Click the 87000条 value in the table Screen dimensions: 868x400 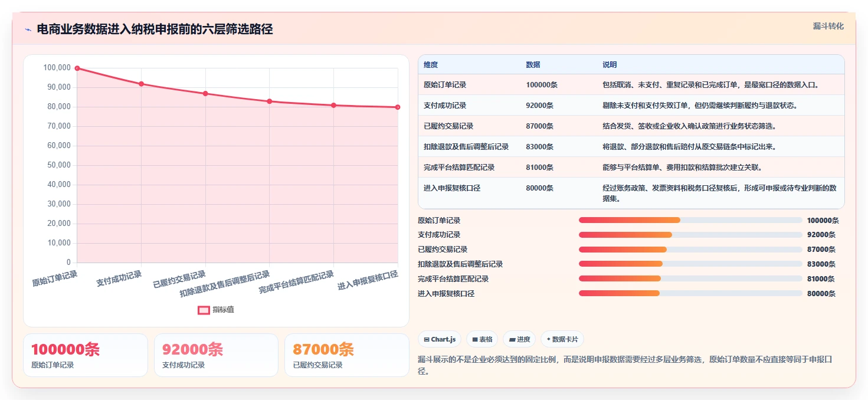tap(540, 126)
